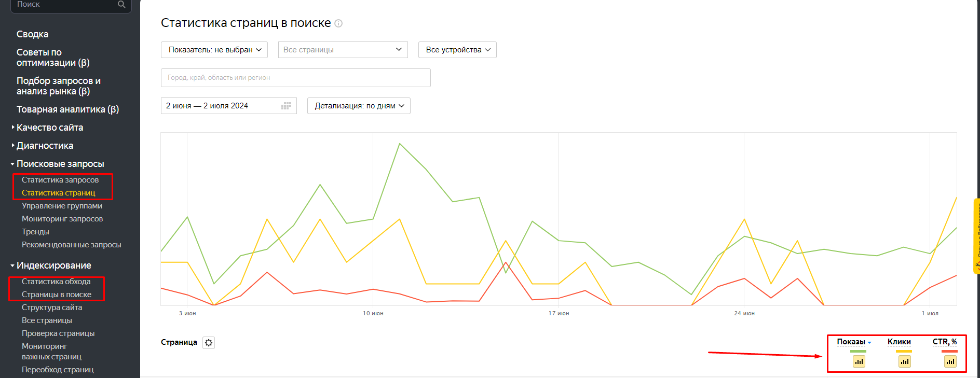
Task: Expand the Качество сайта section
Action: [50, 128]
